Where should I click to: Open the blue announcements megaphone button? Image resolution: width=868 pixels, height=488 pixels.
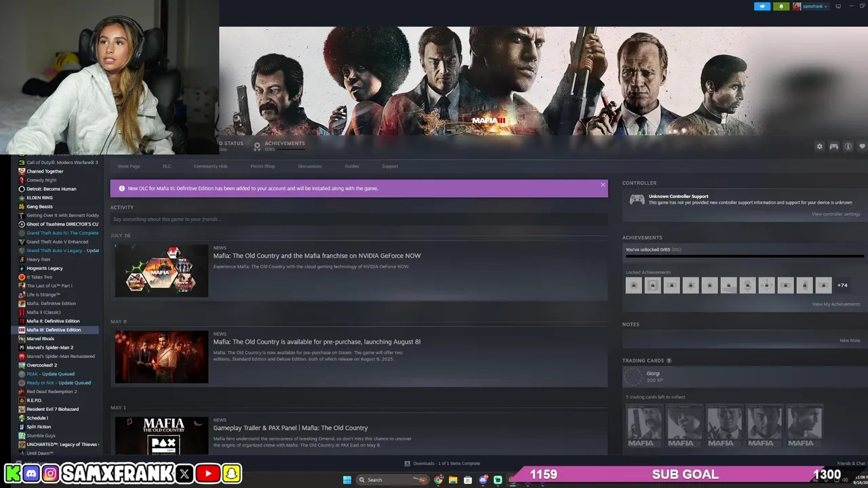[x=762, y=6]
